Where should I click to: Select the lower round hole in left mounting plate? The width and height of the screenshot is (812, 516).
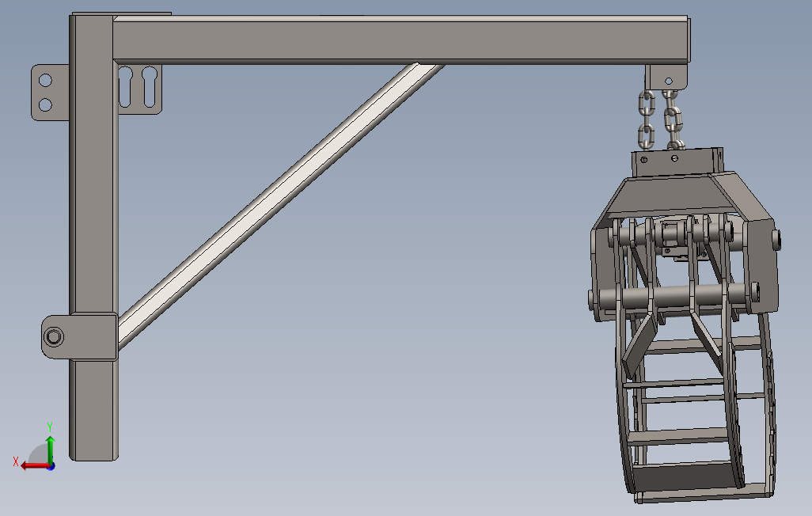[x=46, y=104]
